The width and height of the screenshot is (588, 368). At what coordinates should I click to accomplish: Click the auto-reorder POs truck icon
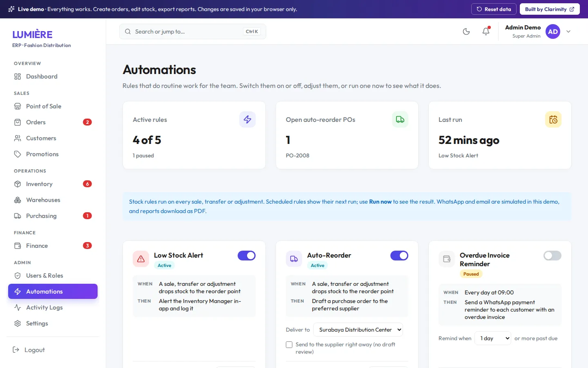click(400, 119)
